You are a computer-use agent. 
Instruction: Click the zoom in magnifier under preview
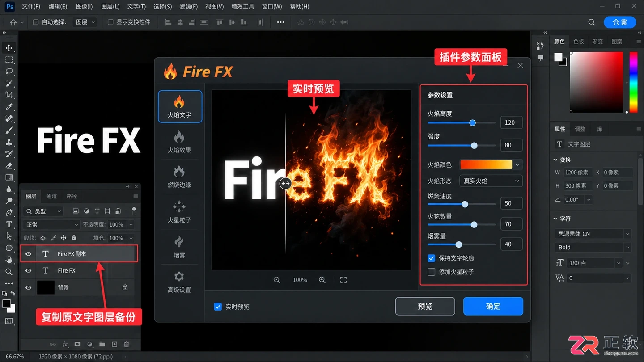322,280
